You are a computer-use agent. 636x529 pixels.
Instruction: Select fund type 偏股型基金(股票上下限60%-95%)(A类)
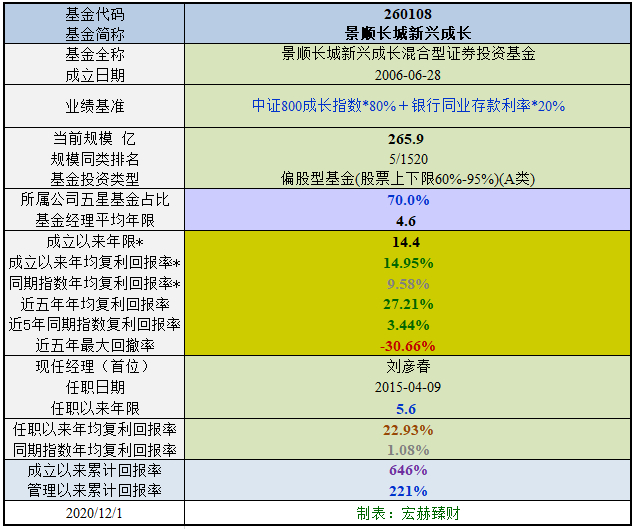pyautogui.click(x=408, y=178)
